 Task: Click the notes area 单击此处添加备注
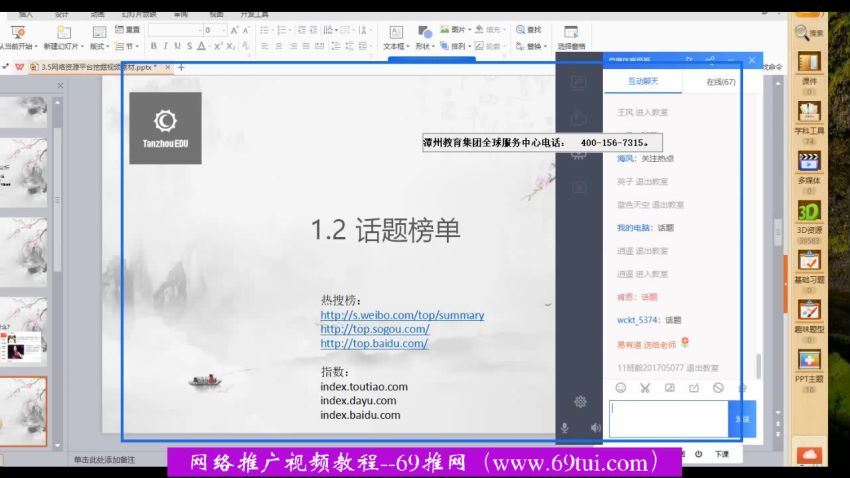(104, 460)
